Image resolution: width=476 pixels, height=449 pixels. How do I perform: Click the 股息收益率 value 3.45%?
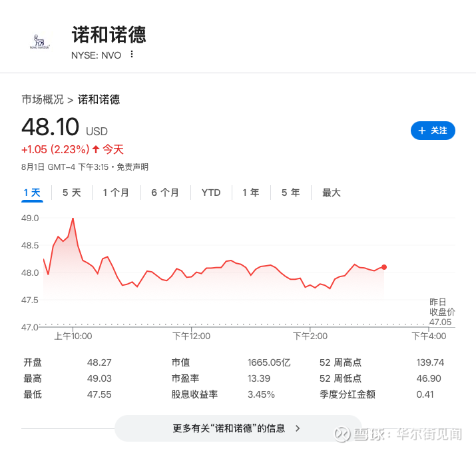261,394
